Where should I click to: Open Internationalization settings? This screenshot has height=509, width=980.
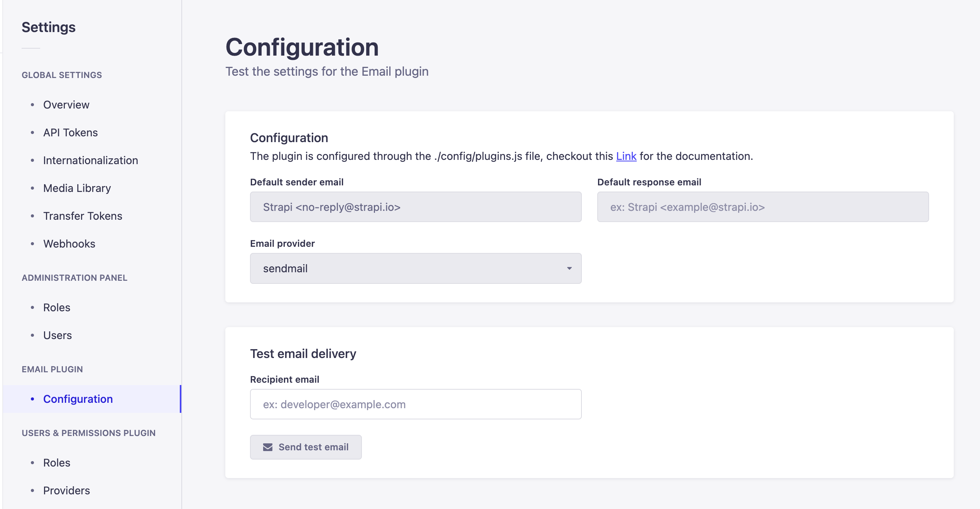[x=90, y=160]
